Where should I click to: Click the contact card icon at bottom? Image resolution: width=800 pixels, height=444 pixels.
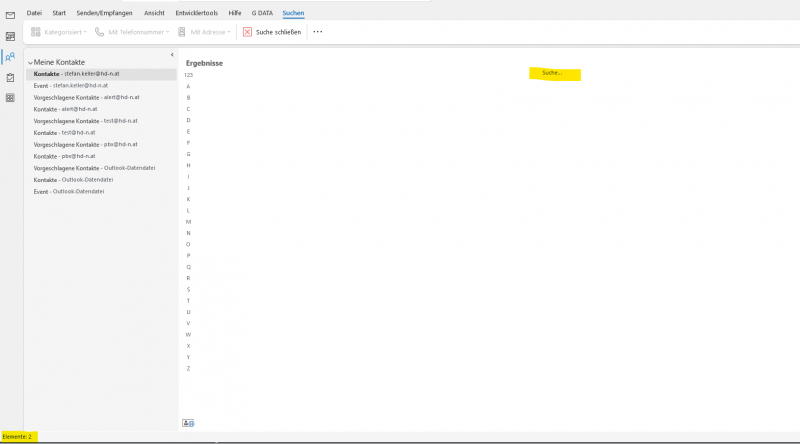coord(188,423)
